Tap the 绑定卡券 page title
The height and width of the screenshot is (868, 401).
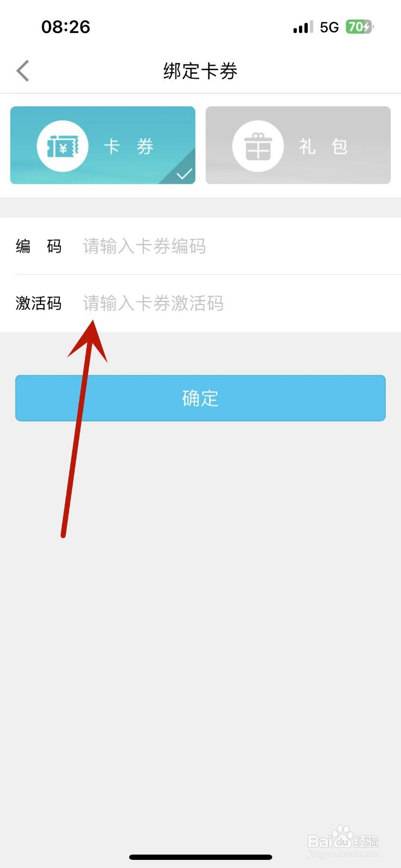click(200, 71)
